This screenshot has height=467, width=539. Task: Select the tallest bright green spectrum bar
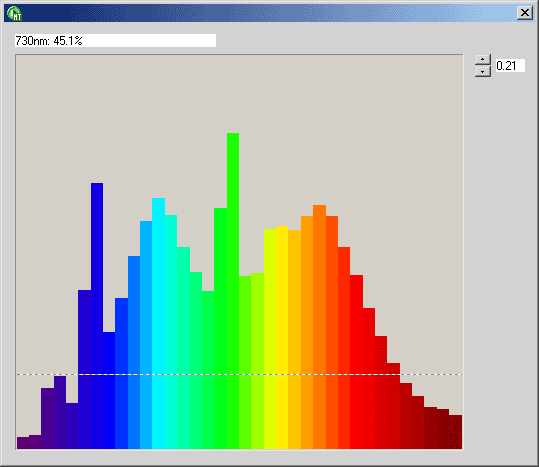point(233,291)
